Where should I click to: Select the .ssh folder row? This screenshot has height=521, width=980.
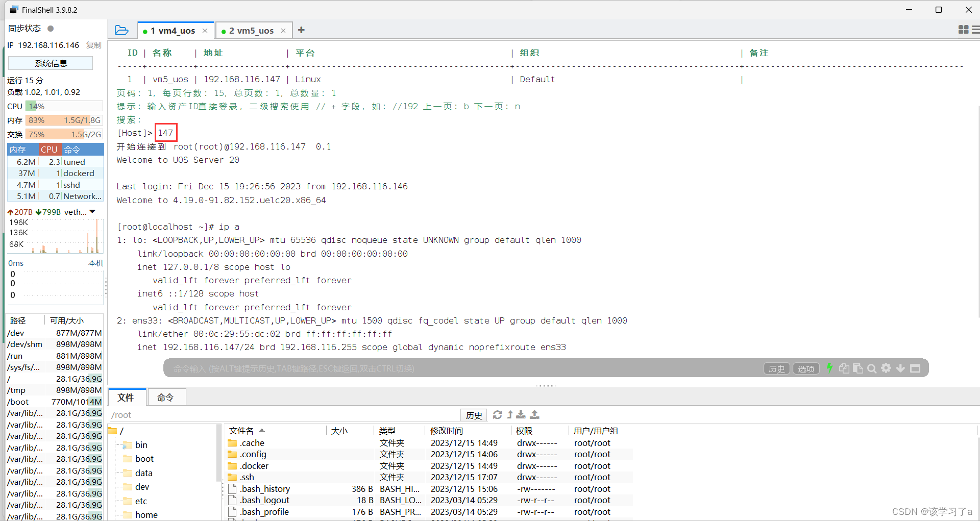(429, 477)
